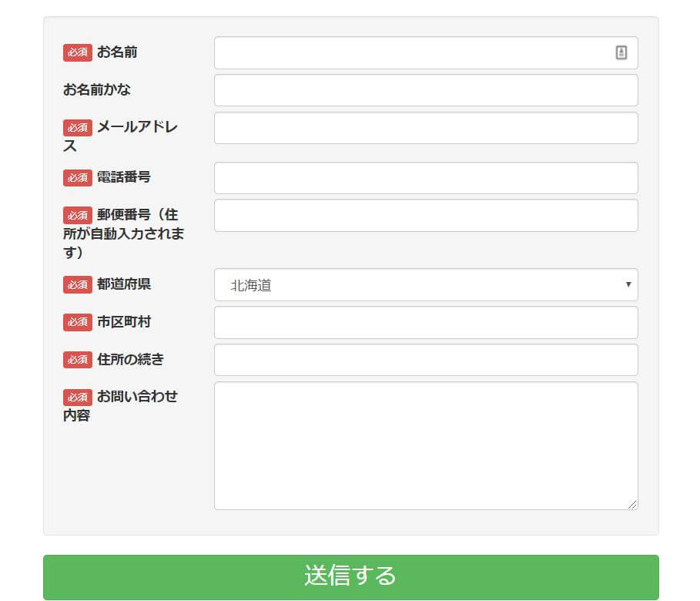
Task: Click inside the お問い合わせ内容 text area
Action: pos(425,445)
